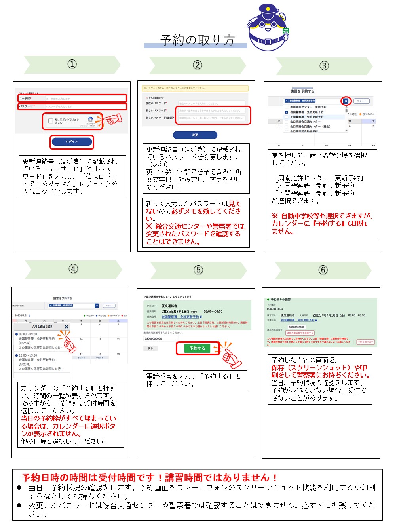Click the phone number 08000000000 in step 6
Screen dimensions: 399x532
tap(296, 327)
